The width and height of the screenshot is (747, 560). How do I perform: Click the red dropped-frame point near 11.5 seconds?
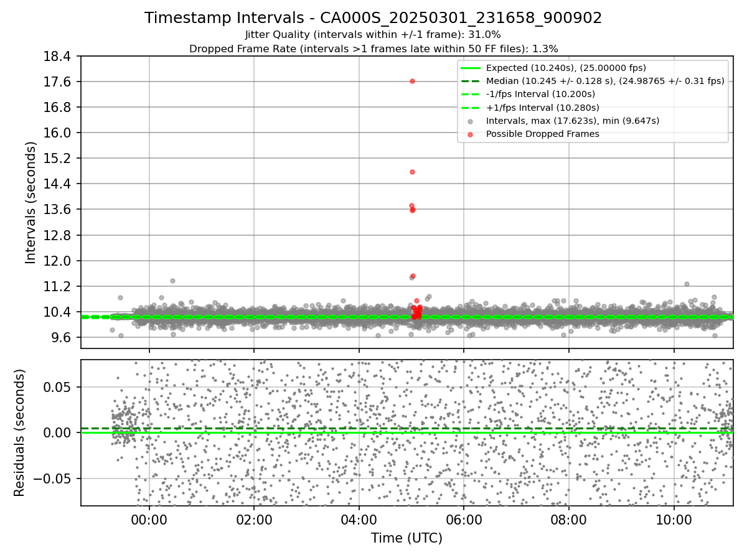click(413, 276)
